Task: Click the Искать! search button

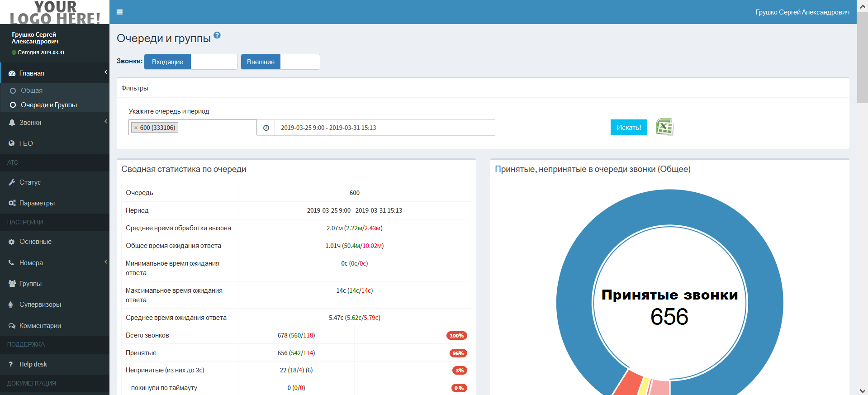Action: [x=629, y=128]
